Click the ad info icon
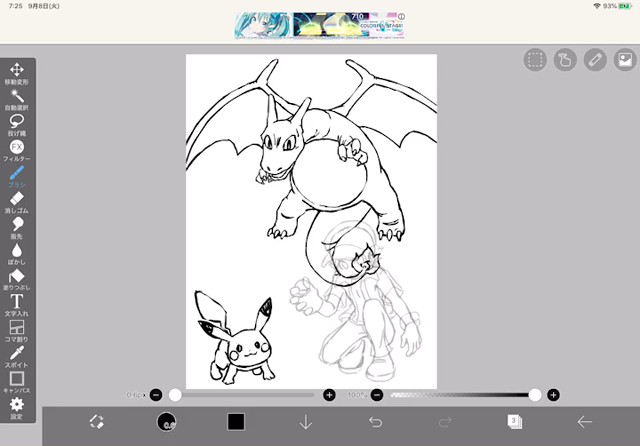This screenshot has height=446, width=640. tap(401, 16)
